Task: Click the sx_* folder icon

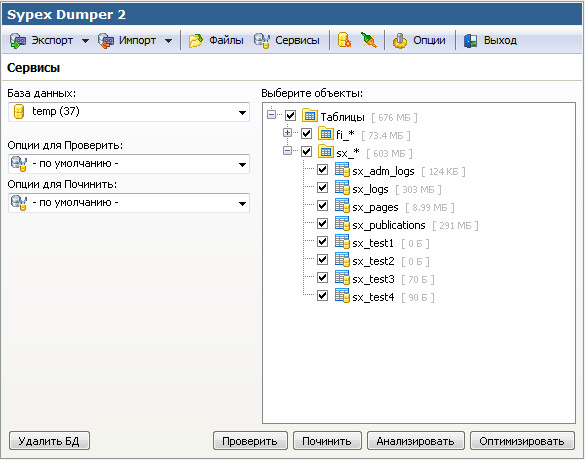Action: click(x=325, y=151)
